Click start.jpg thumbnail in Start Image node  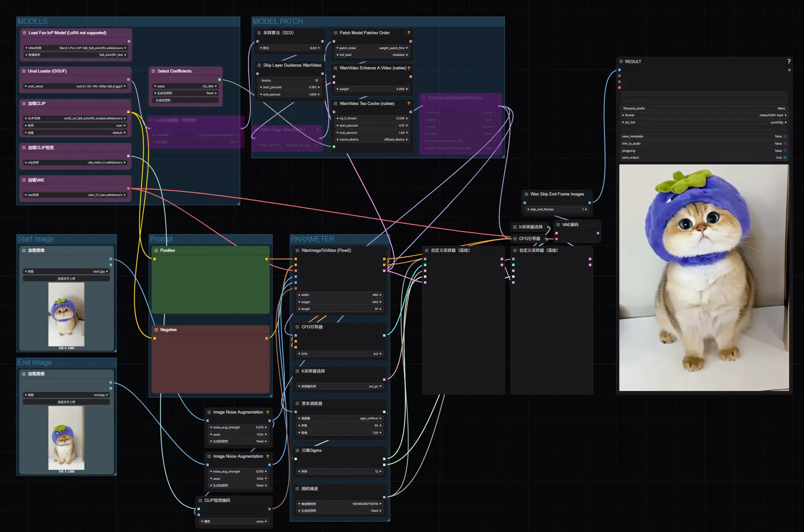(x=66, y=314)
